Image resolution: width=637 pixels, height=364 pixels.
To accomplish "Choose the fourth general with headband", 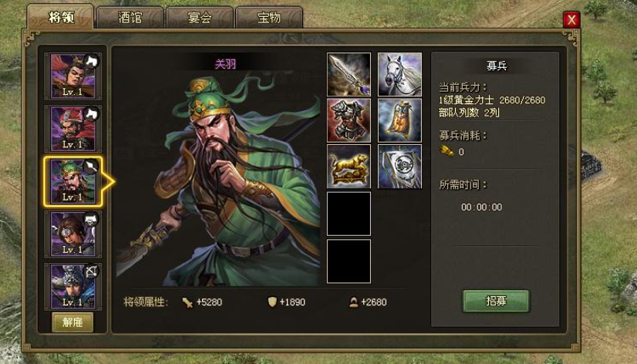I will point(72,234).
